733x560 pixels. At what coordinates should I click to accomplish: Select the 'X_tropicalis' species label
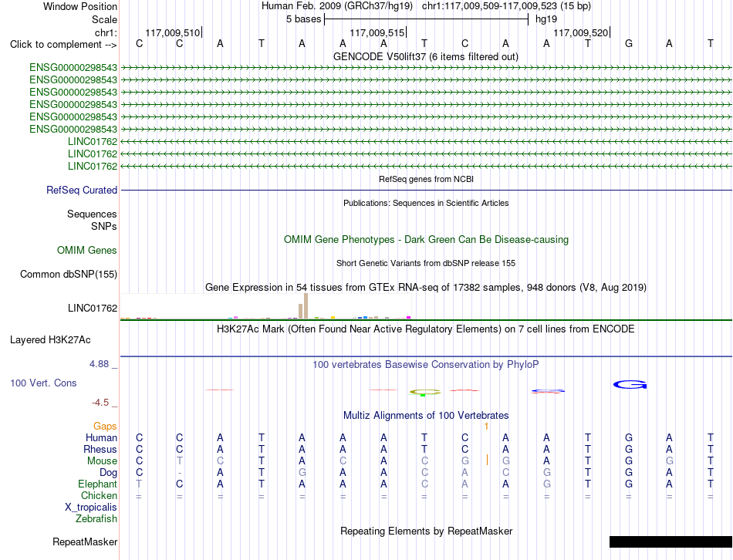coord(91,508)
